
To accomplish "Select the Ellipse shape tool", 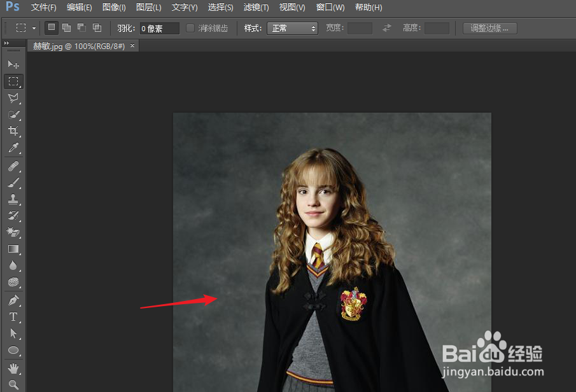I will [x=13, y=350].
